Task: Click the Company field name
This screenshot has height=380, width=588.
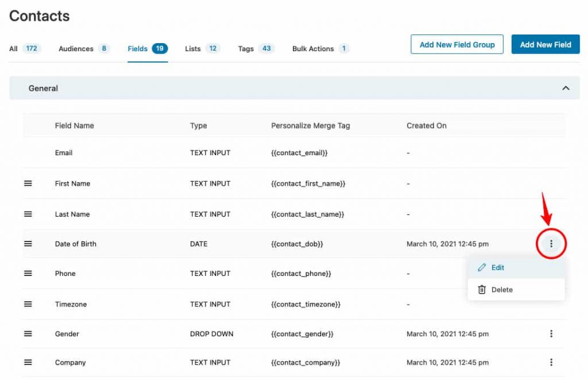Action: click(x=70, y=363)
